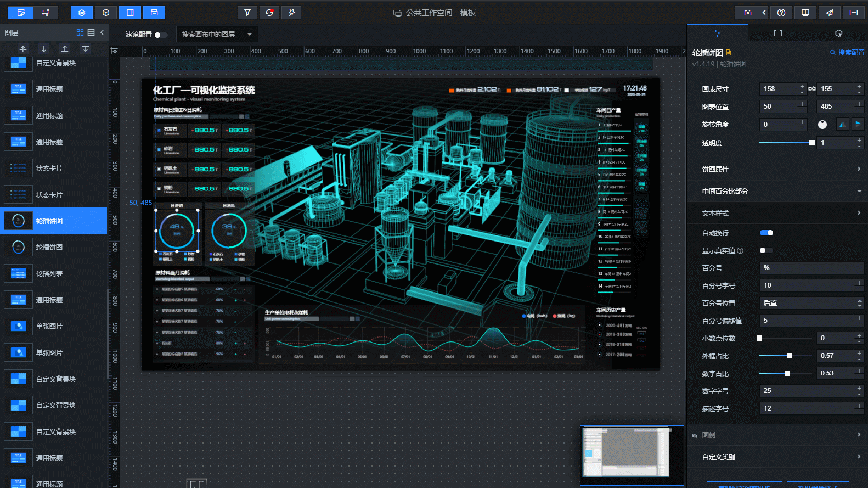Click the pin tool icon in toolbar

point(291,13)
